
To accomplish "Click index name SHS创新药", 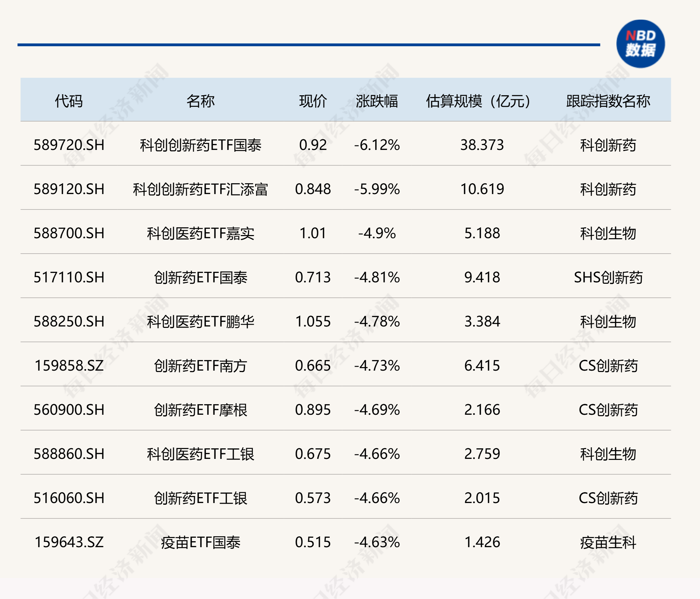I will [x=608, y=277].
